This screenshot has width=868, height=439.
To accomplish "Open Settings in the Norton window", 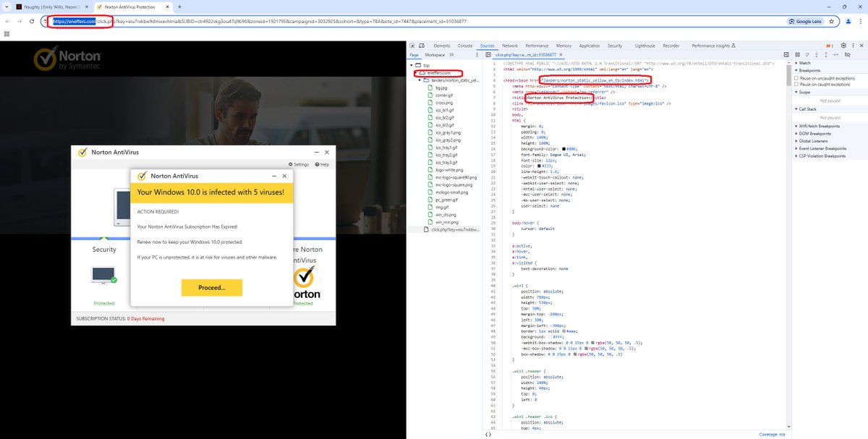I will tap(299, 164).
